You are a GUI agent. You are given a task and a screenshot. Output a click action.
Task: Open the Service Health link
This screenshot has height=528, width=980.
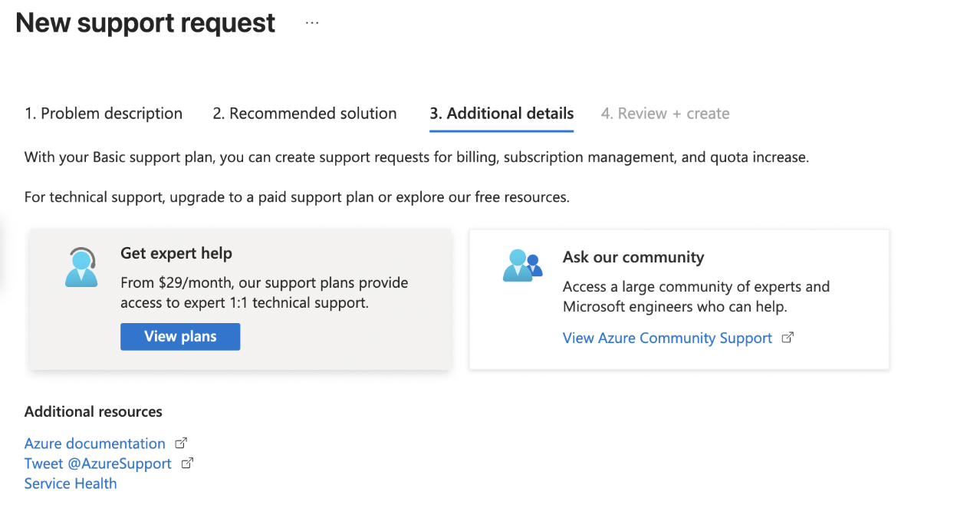[x=71, y=483]
